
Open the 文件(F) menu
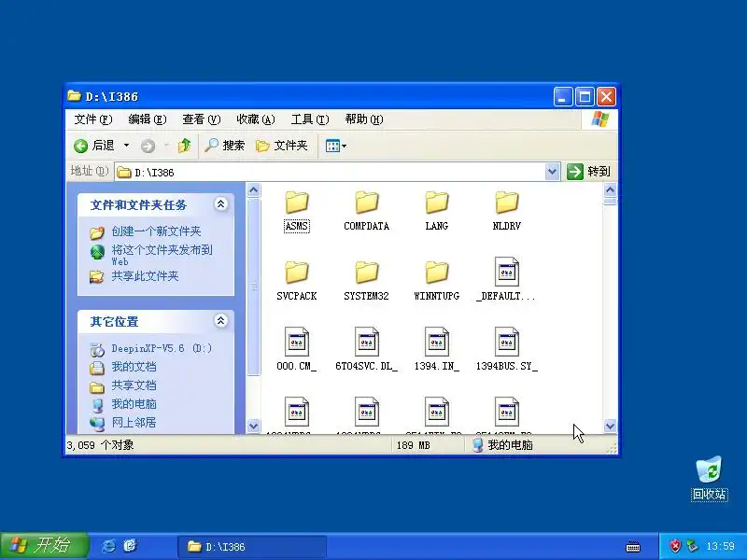(93, 119)
